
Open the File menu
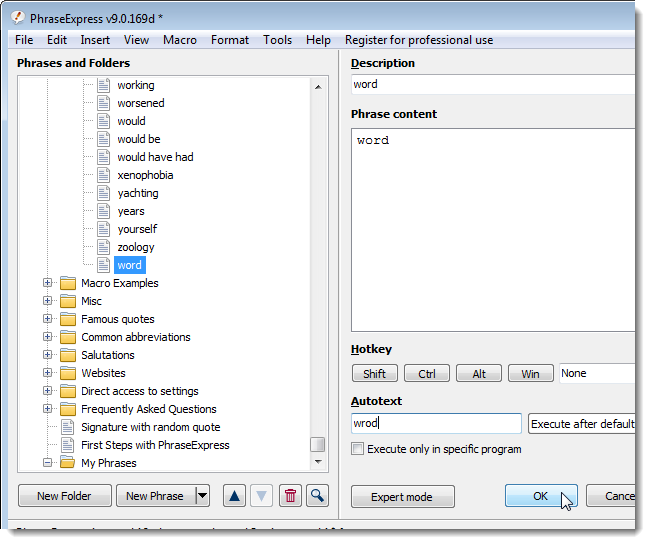(24, 40)
